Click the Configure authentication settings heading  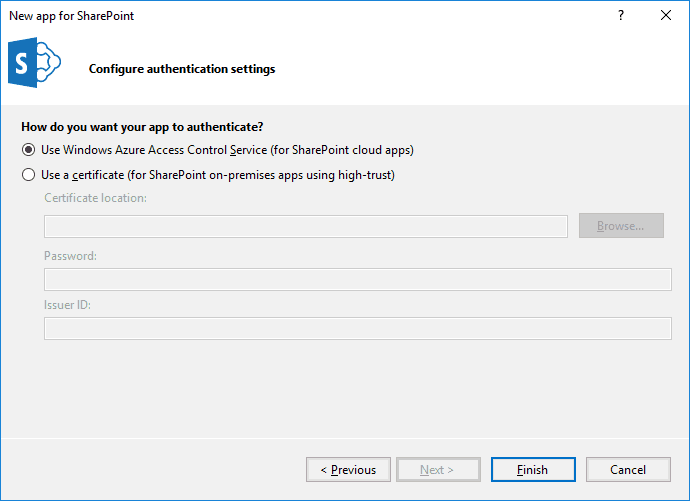182,69
